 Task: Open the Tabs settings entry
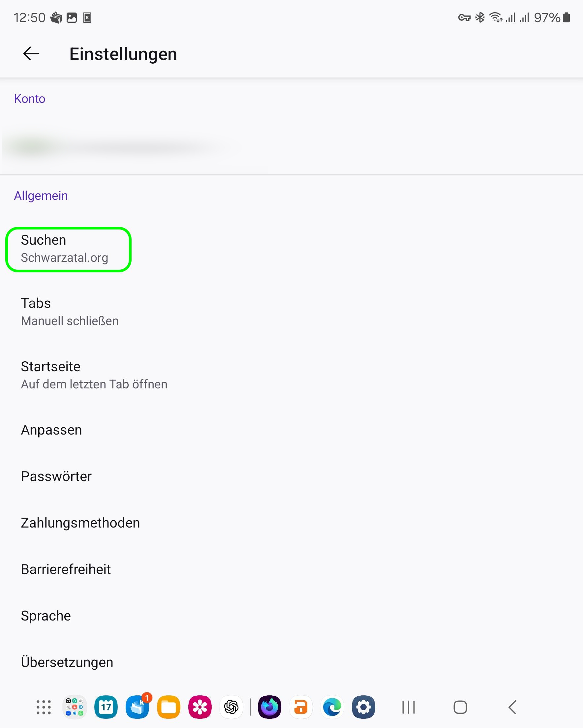click(x=70, y=312)
